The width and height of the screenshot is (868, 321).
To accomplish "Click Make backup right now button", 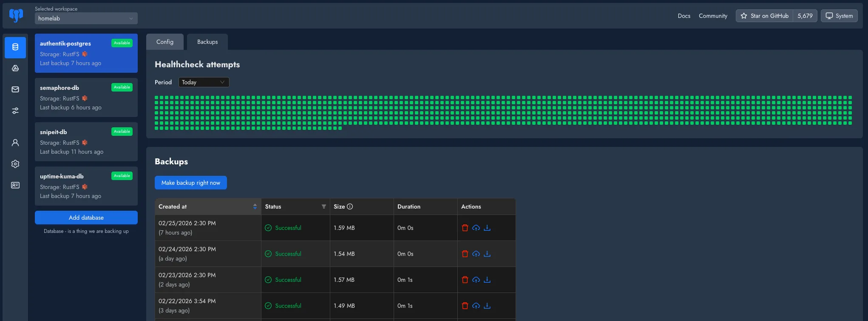I will click(190, 183).
